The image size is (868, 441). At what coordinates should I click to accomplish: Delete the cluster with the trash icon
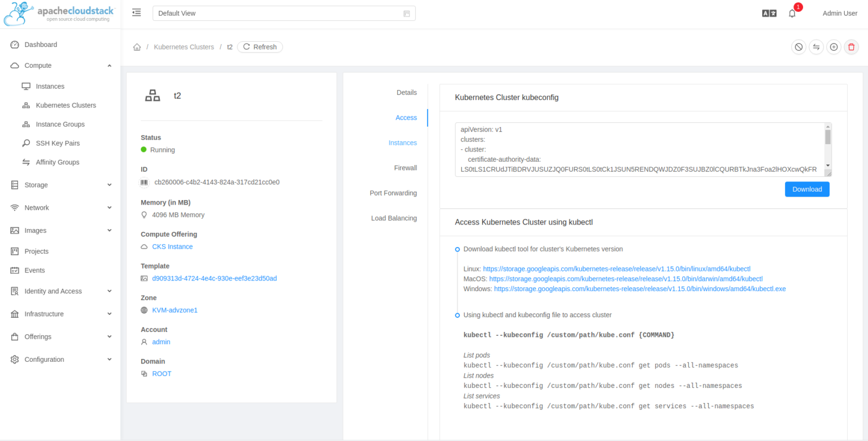click(851, 47)
